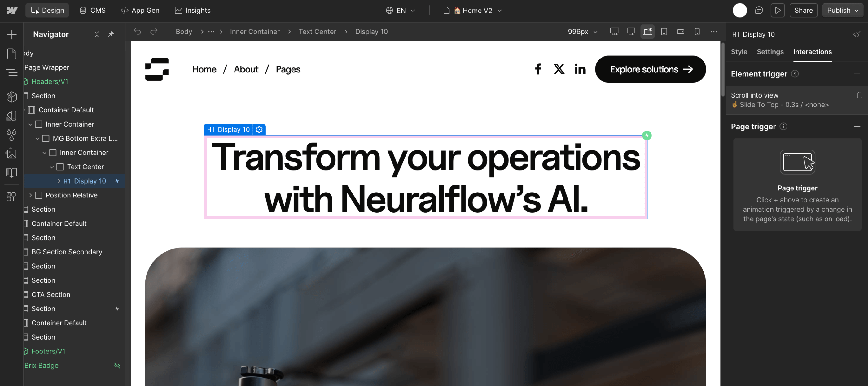The height and width of the screenshot is (386, 868).
Task: Open the Insights section
Action: pyautogui.click(x=192, y=10)
